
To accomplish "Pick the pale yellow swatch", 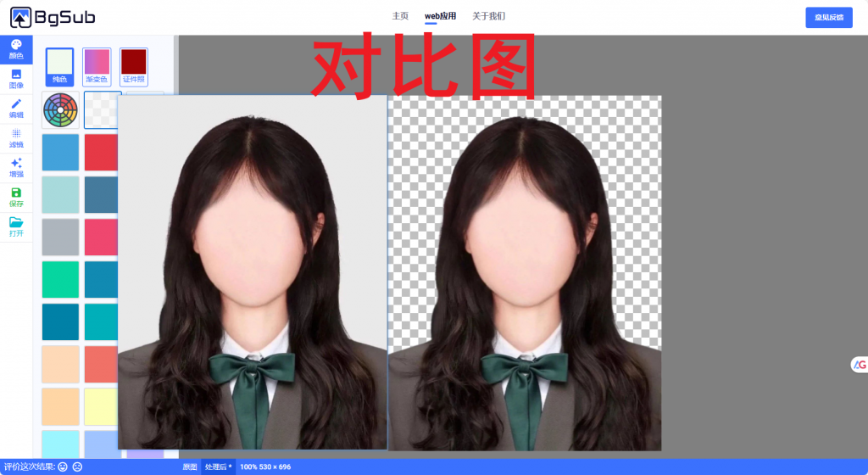I will (x=101, y=406).
